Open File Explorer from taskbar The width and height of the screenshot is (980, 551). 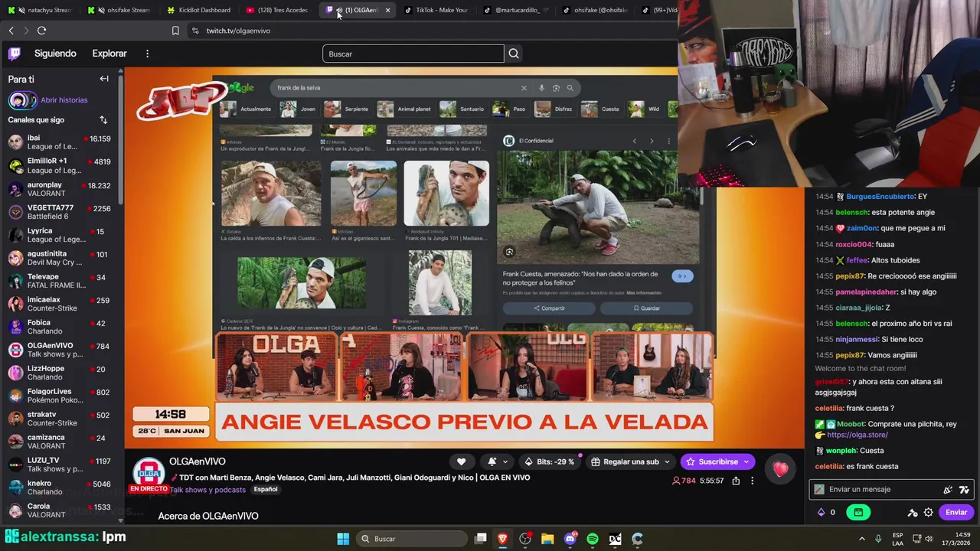[x=547, y=539]
